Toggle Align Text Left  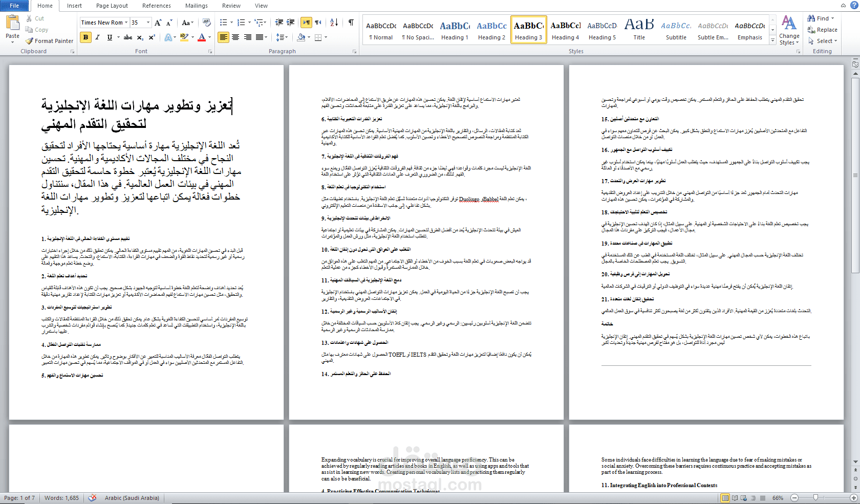[x=223, y=37]
